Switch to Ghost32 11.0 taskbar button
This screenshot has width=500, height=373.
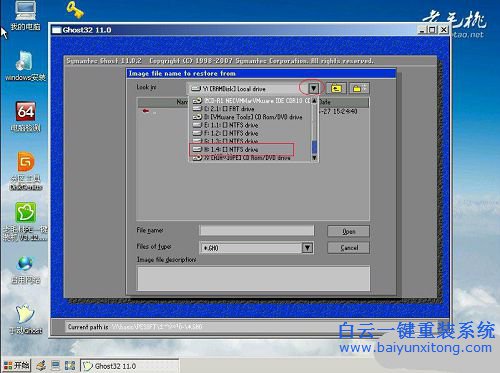129,366
